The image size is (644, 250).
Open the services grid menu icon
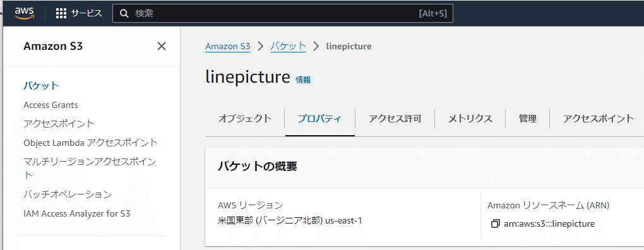click(x=61, y=13)
